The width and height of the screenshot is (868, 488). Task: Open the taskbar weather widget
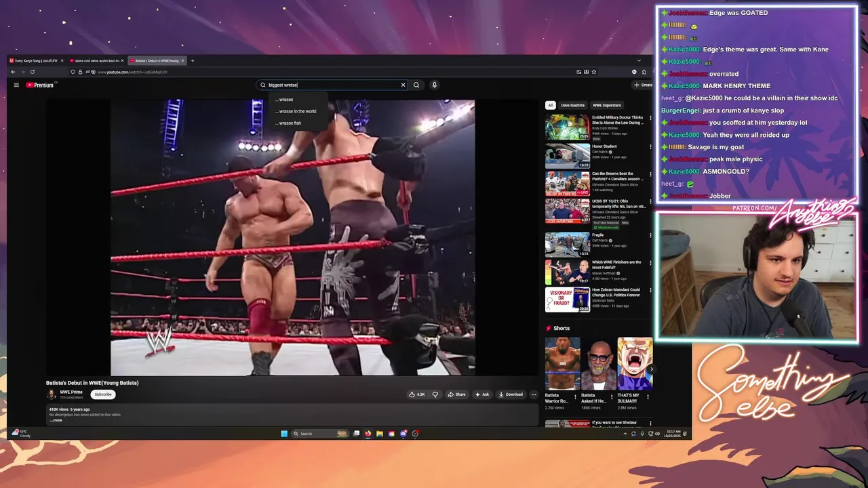[20, 434]
